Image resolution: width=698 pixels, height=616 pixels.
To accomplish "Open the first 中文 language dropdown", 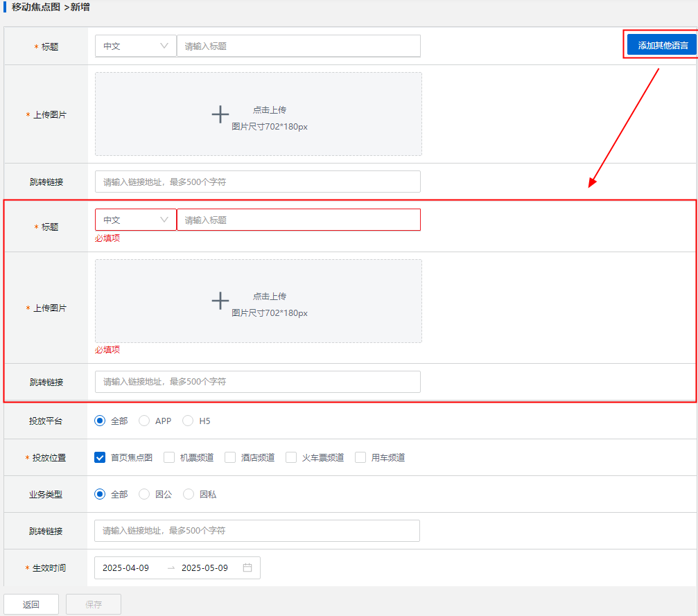I will point(135,46).
